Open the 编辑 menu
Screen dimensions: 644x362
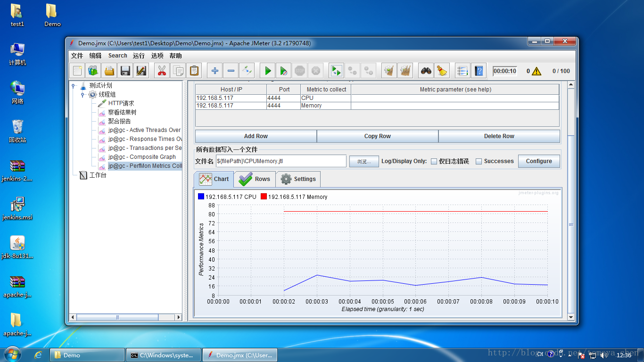pos(95,56)
